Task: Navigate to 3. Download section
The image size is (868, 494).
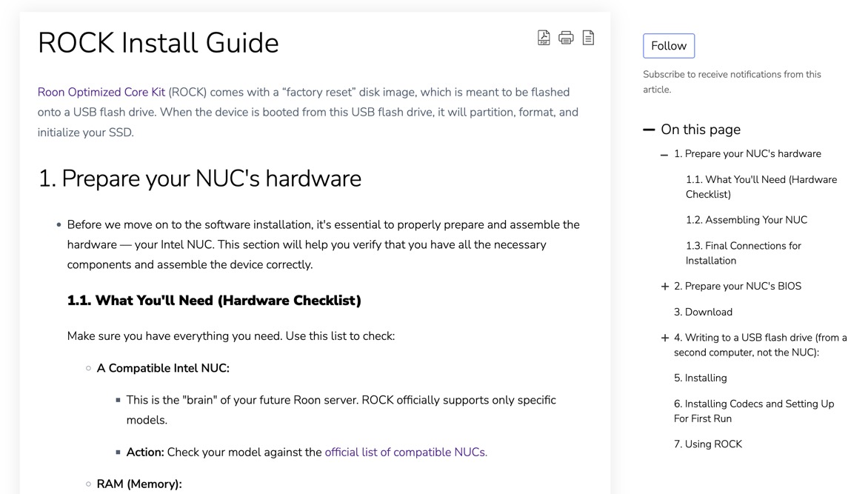Action: pos(703,312)
